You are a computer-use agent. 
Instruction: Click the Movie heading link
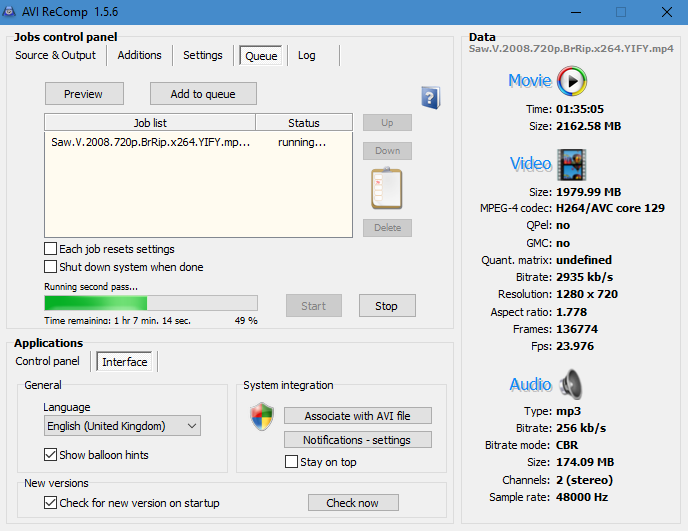(530, 81)
